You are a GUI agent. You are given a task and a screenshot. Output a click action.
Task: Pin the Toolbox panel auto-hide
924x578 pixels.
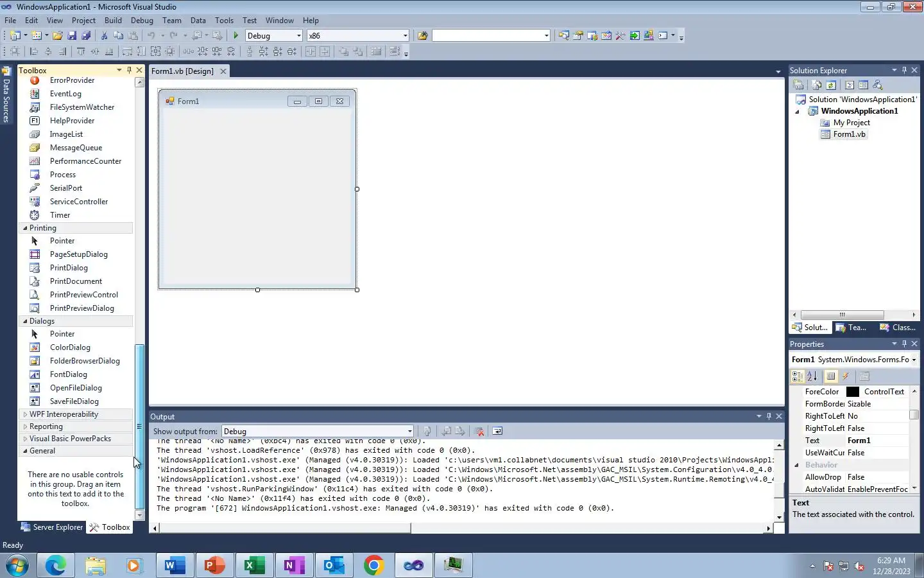129,70
